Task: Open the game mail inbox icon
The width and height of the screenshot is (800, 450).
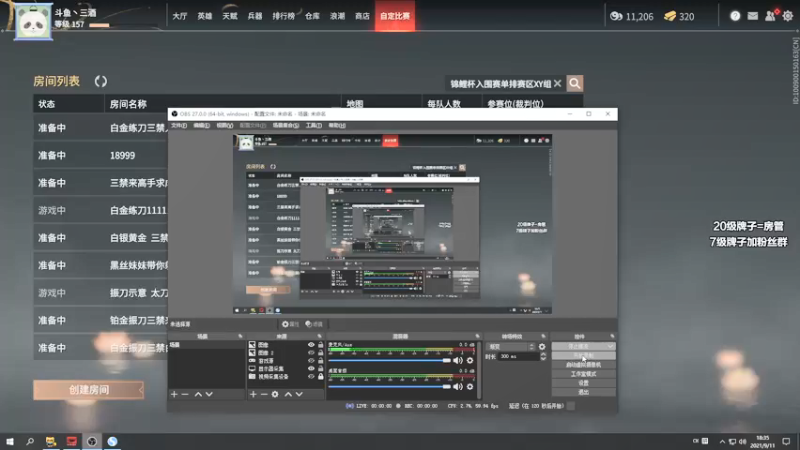Action: tap(753, 16)
